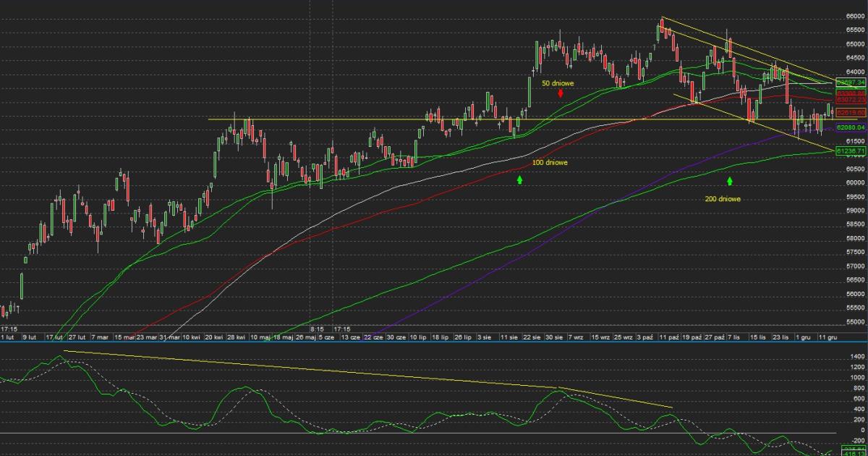Click the red down arrow below '50 dniowe'
Image resolution: width=868 pixels, height=456 pixels.
[561, 93]
